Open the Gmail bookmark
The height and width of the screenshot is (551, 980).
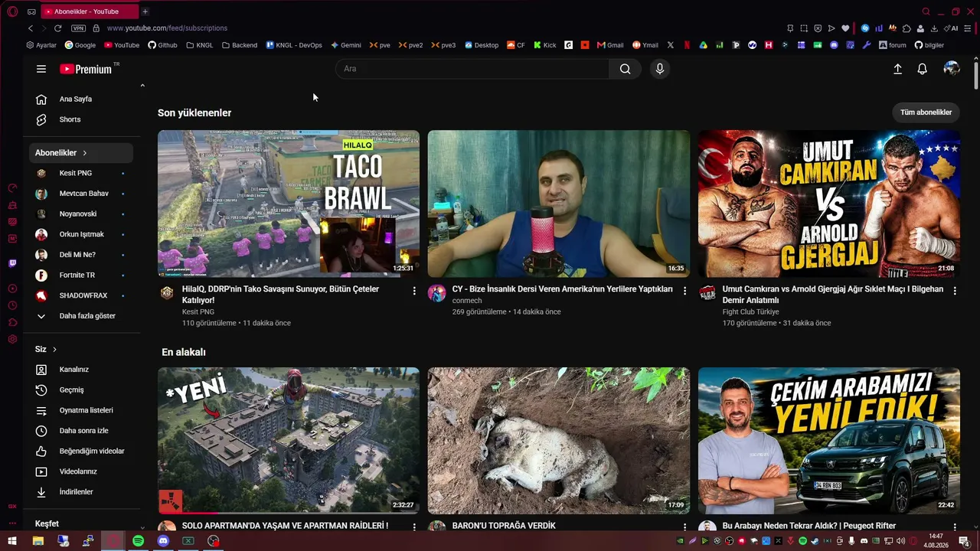pos(611,45)
